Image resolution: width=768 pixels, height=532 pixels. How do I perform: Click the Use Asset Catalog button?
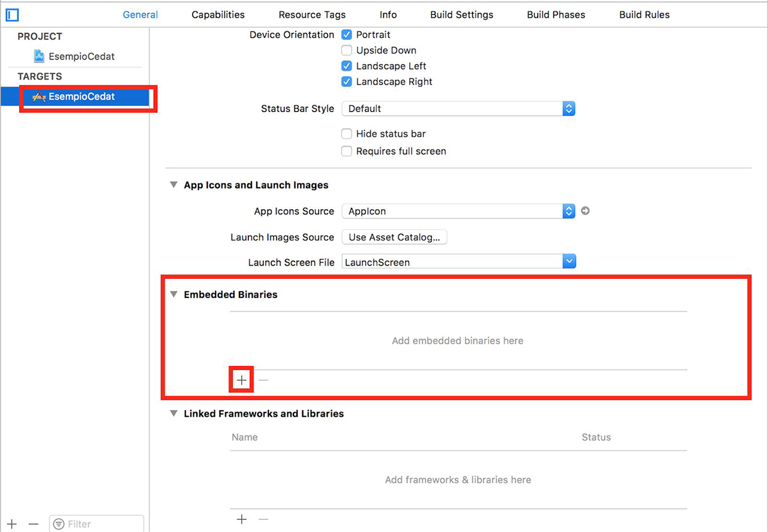point(394,237)
